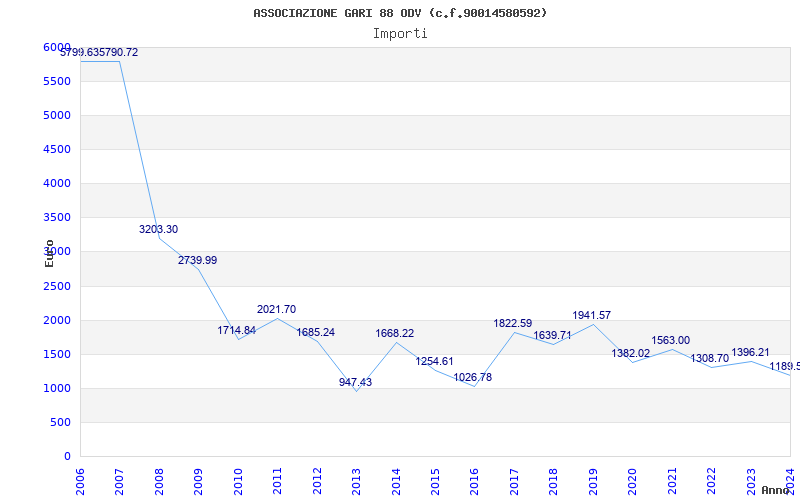Click the 2014 x-axis year label
Screen dimensions: 800x500
pyautogui.click(x=395, y=482)
